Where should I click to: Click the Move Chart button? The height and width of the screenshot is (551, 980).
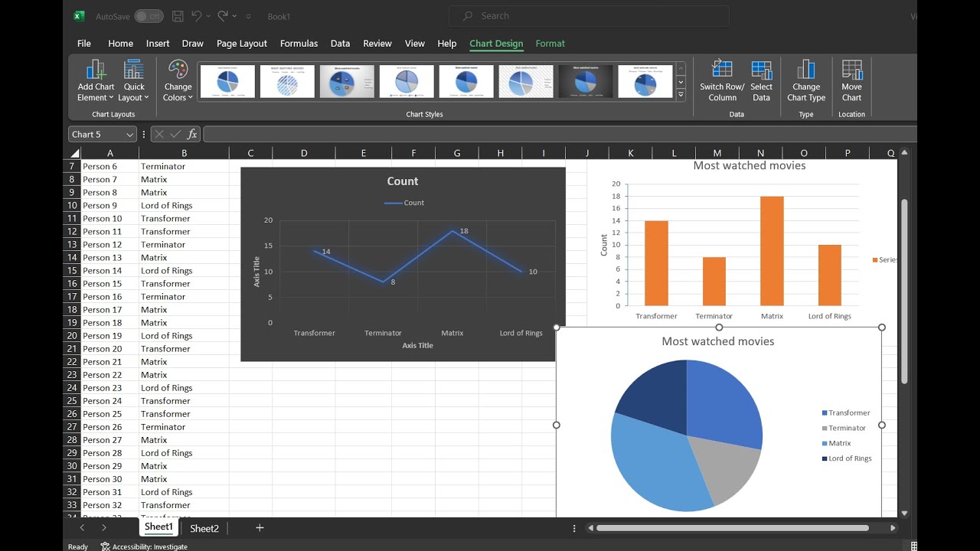[851, 80]
